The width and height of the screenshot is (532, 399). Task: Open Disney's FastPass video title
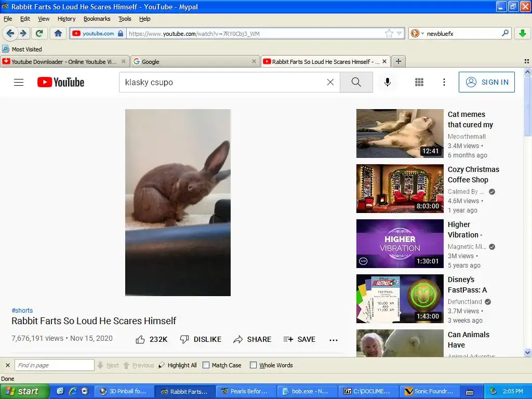[x=467, y=285]
